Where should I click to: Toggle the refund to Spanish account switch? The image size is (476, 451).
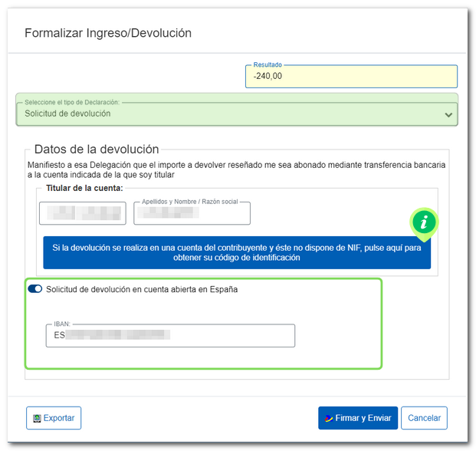pyautogui.click(x=35, y=289)
